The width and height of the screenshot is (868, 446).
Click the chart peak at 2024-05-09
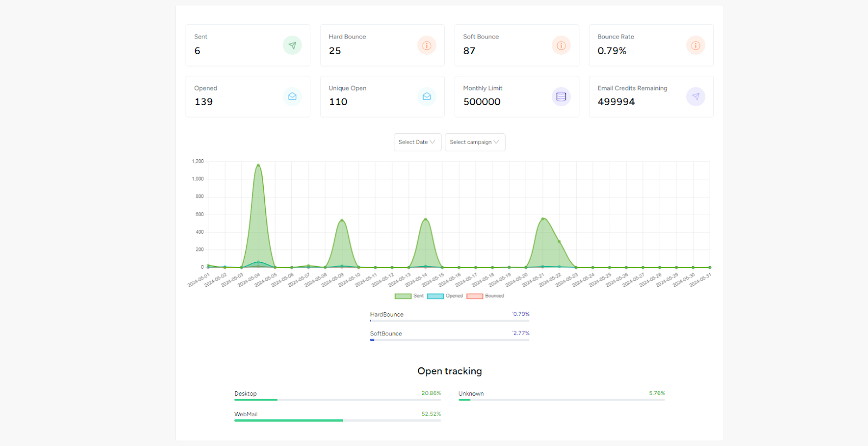342,220
